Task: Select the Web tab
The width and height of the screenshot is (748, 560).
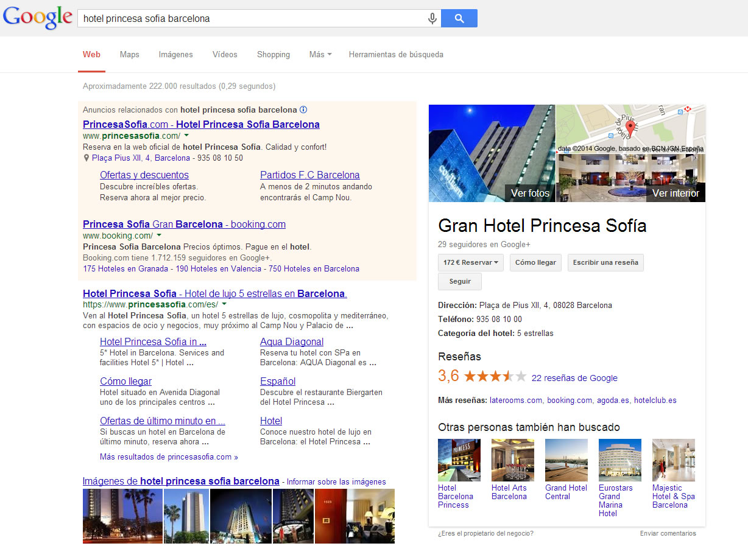Action: (x=92, y=55)
